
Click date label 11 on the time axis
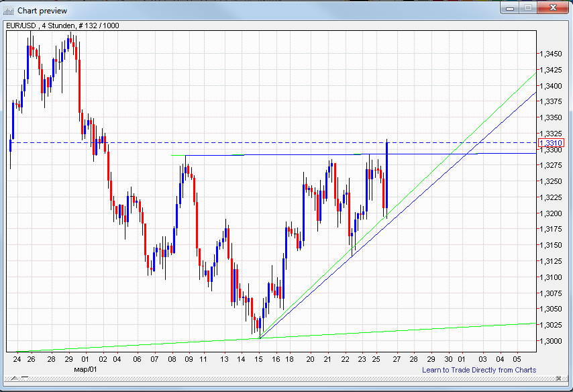[203, 360]
